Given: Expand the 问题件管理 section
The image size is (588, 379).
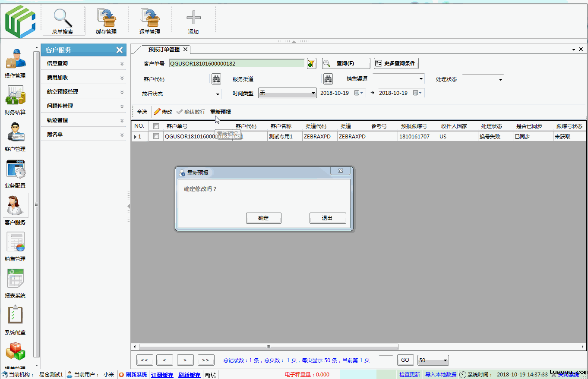Looking at the screenshot, I should pos(83,106).
